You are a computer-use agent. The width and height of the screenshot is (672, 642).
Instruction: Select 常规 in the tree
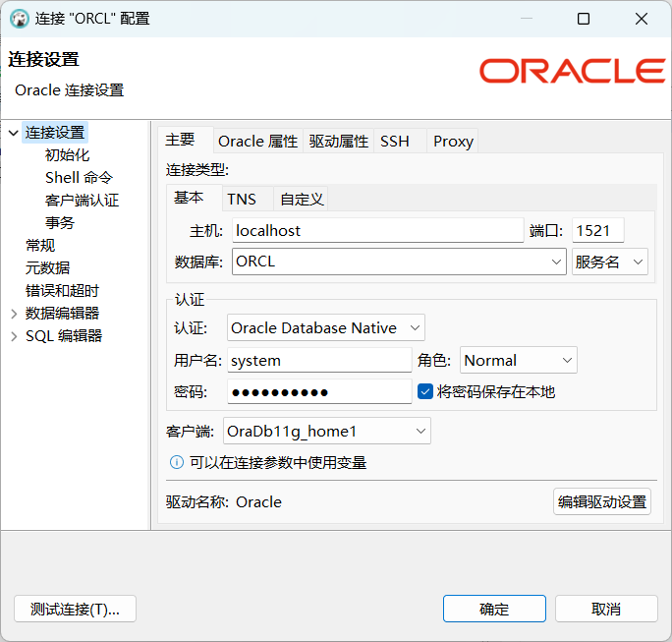40,246
